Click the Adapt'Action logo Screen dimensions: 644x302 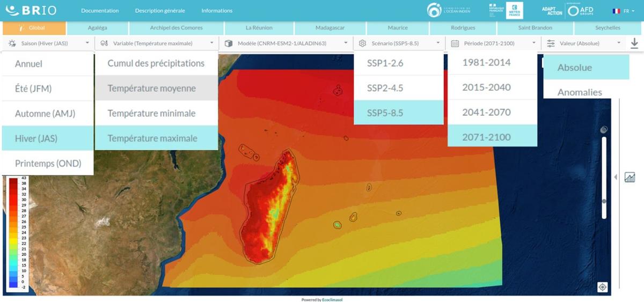click(552, 11)
